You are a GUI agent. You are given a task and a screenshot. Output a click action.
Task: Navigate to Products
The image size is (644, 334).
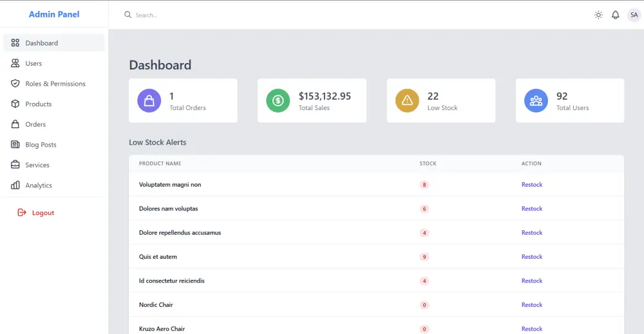[54, 104]
